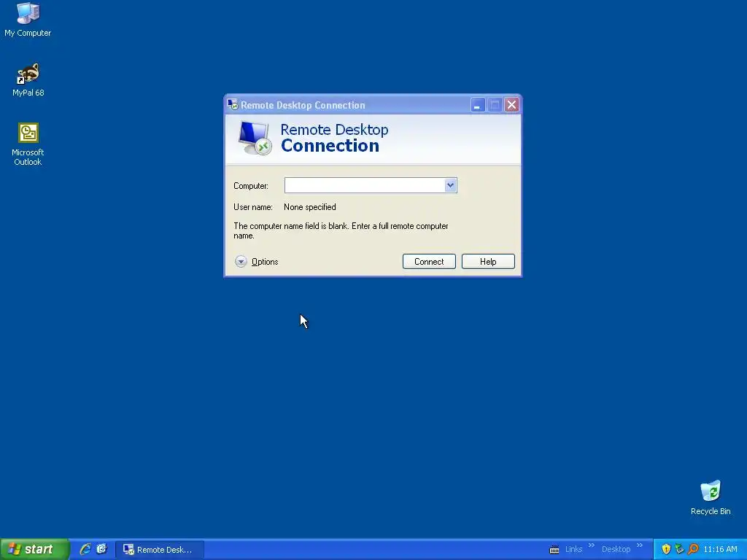Click the second Quick Launch icon beside Internet Explorer
747x560 pixels.
pyautogui.click(x=101, y=549)
